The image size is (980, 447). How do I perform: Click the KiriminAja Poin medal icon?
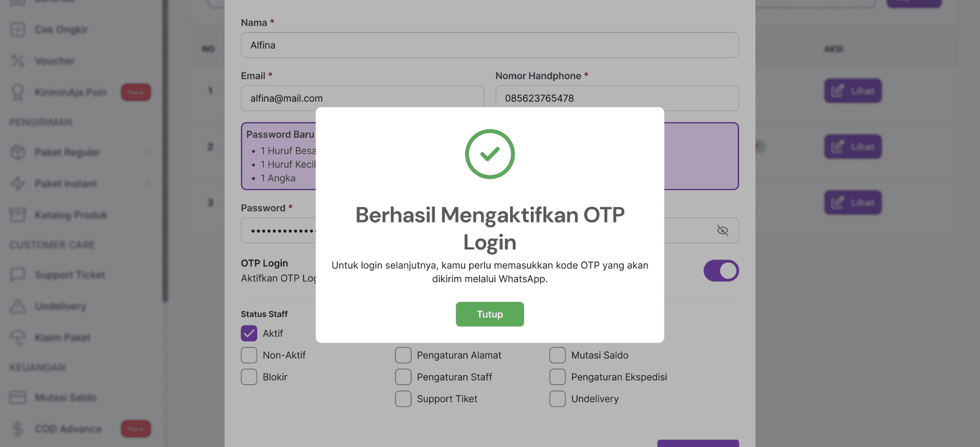point(18,92)
